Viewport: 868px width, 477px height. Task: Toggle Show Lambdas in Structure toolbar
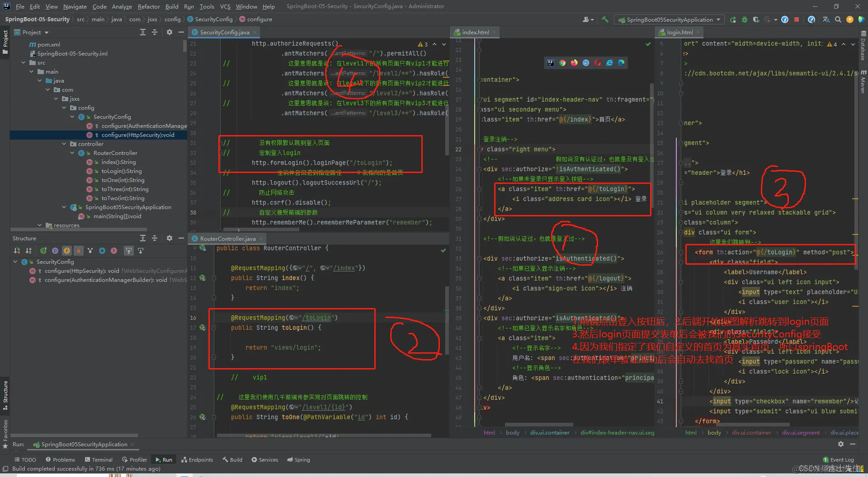click(x=114, y=251)
